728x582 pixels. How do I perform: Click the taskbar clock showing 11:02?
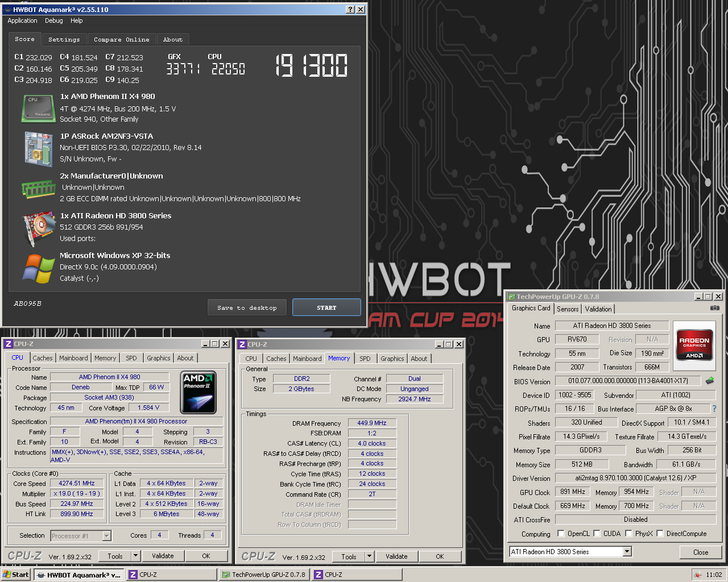714,575
